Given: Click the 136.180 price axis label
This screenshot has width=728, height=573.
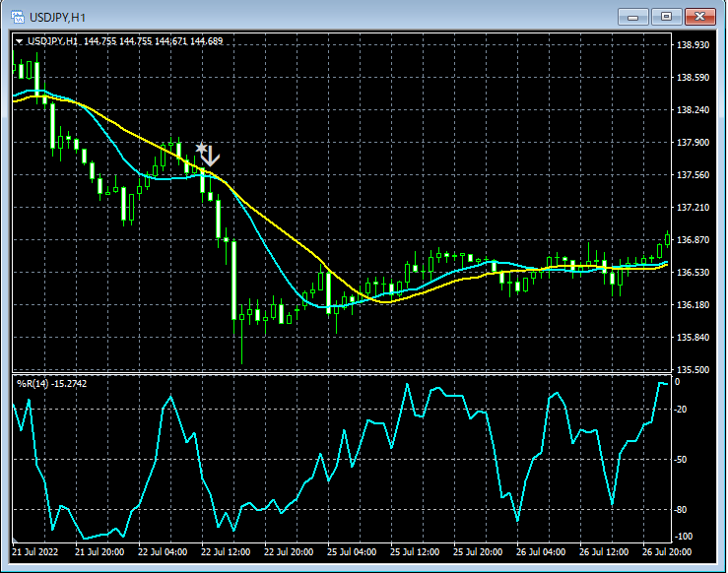Looking at the screenshot, I should pyautogui.click(x=693, y=305).
